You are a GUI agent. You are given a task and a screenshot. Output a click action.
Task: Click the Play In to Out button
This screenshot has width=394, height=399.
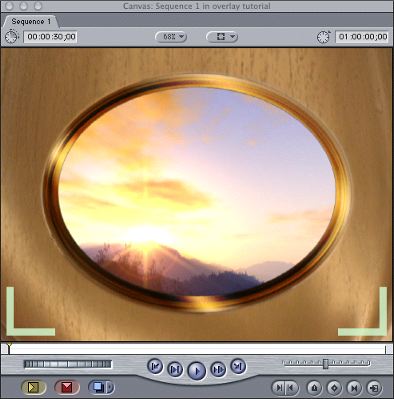tap(175, 369)
